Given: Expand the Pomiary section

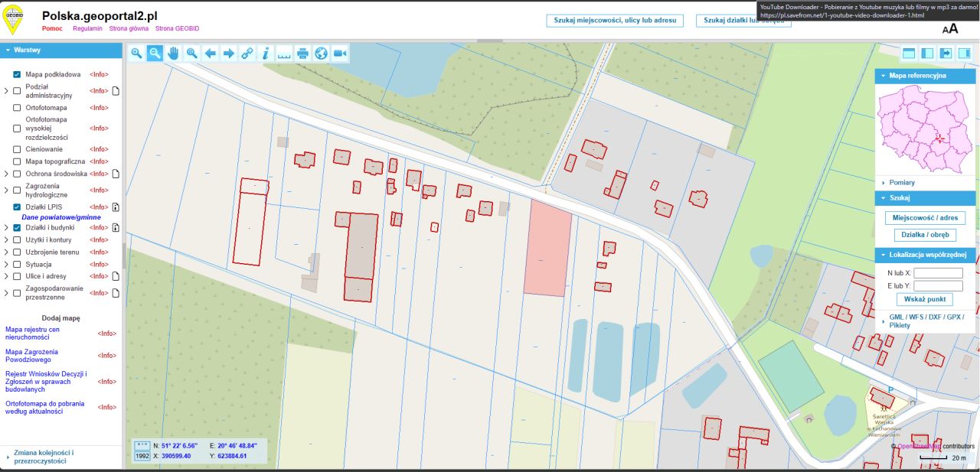Looking at the screenshot, I should [x=926, y=183].
